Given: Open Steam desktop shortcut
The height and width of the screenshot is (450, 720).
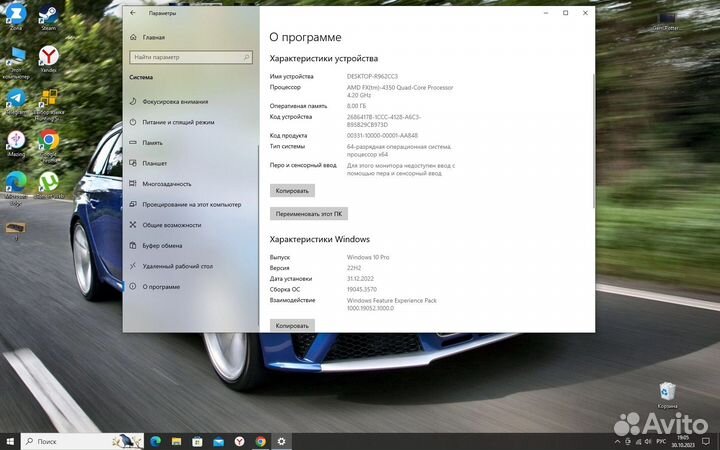Looking at the screenshot, I should click(x=48, y=17).
